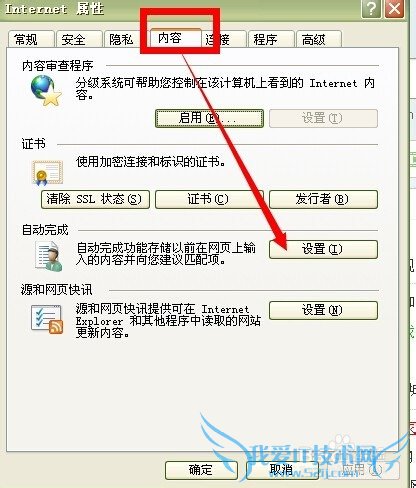
Task: Open the 隐私 tab
Action: click(x=127, y=39)
